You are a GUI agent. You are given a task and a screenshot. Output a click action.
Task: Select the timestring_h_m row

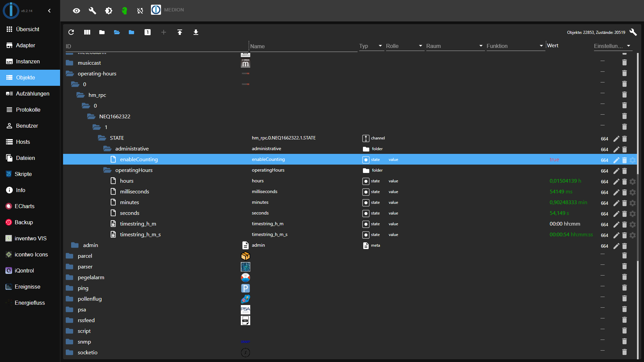[350, 224]
